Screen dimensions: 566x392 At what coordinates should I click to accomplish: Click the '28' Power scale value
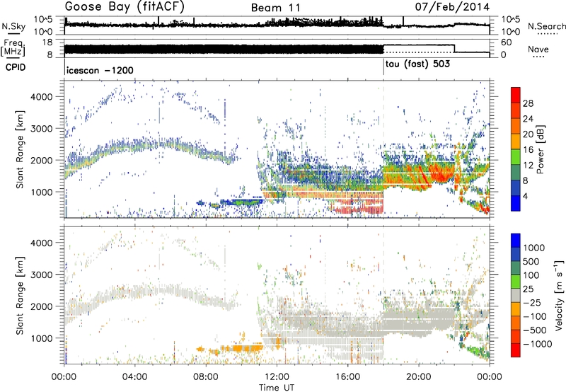[x=528, y=103]
